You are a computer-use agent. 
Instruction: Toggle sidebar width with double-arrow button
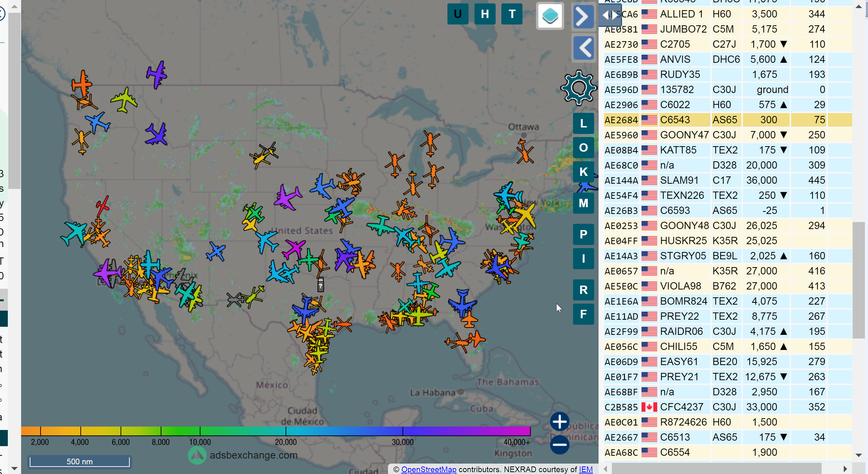pyautogui.click(x=610, y=15)
